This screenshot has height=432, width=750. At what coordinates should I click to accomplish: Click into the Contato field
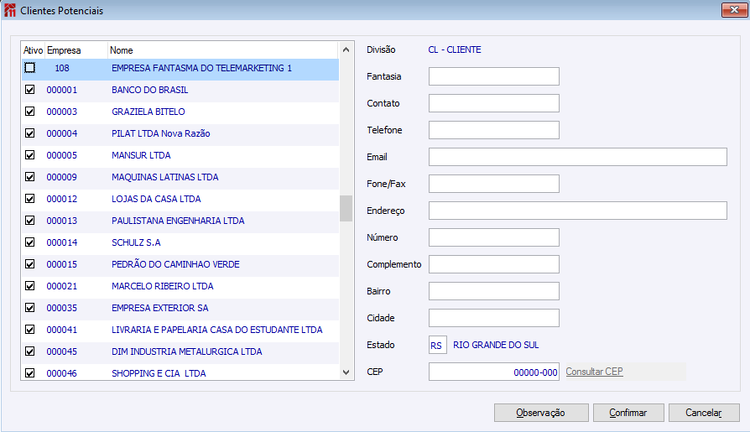[x=494, y=103]
